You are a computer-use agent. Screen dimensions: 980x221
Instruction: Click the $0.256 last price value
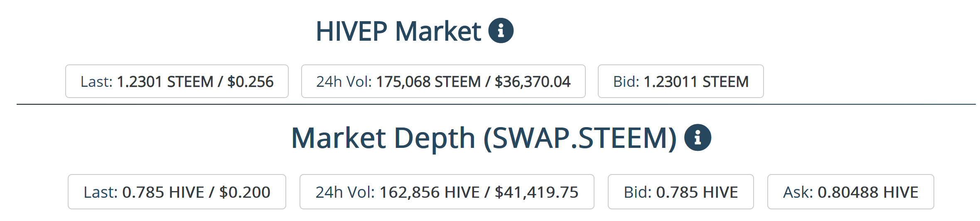coord(251,82)
